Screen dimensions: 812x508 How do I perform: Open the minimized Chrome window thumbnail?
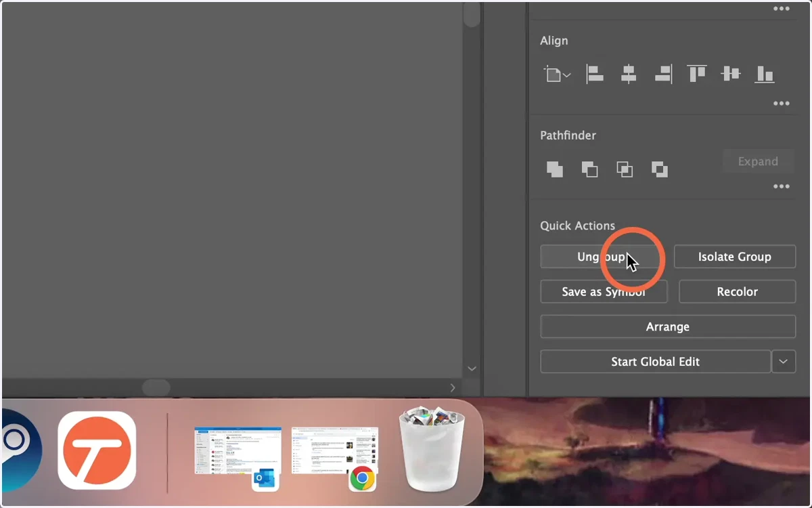(335, 459)
